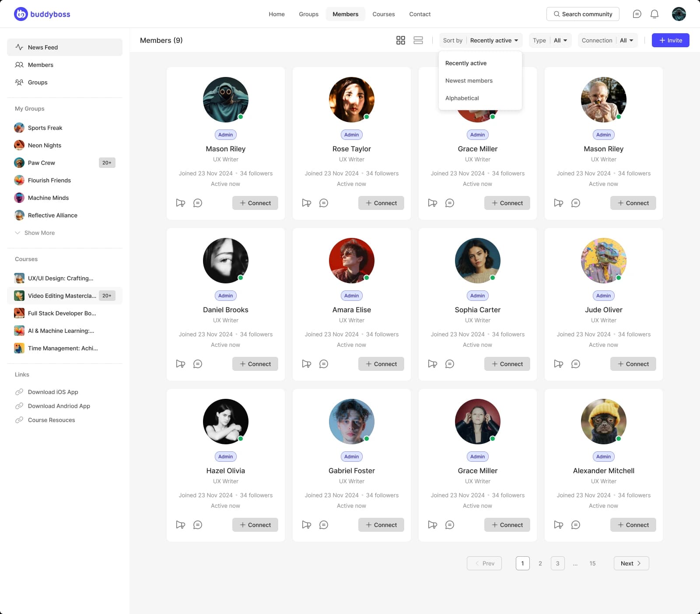
Task: Report Mason Riley using the flag icon
Action: tap(180, 202)
